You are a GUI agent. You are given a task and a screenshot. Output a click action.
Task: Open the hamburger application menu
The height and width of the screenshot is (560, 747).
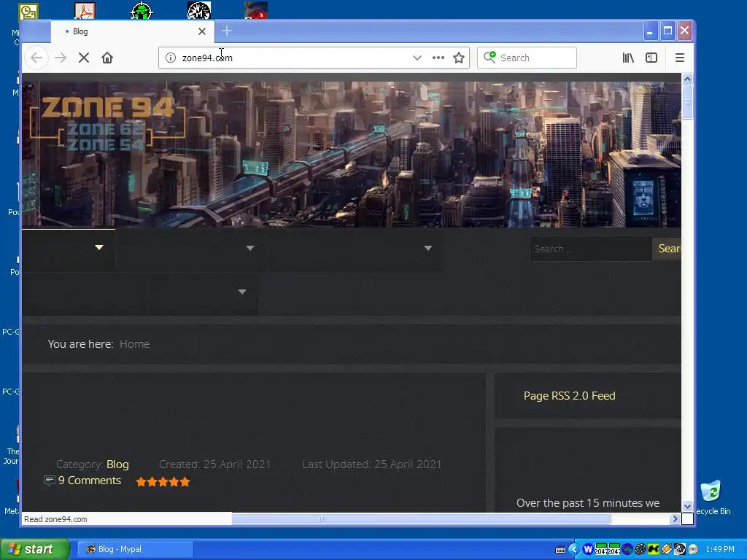[x=680, y=58]
